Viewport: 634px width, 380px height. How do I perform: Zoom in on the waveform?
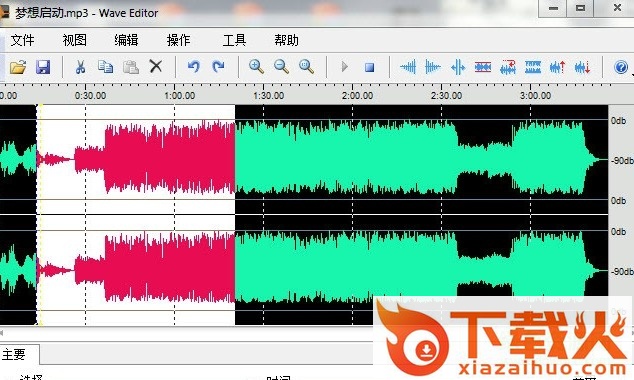(256, 67)
